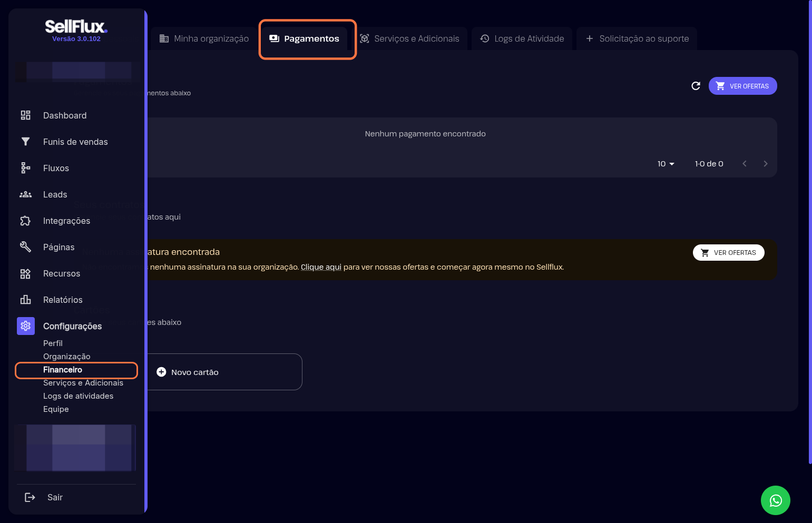Open the Serviços e Adicionais tab
Viewport: 812px width, 523px height.
coord(409,38)
